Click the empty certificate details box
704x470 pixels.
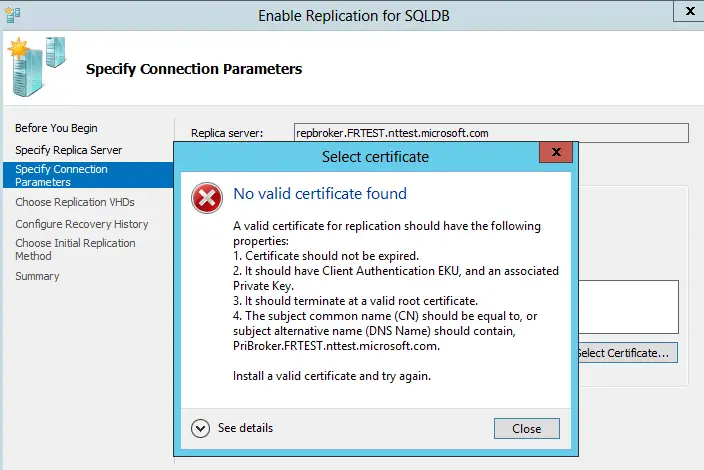point(628,307)
